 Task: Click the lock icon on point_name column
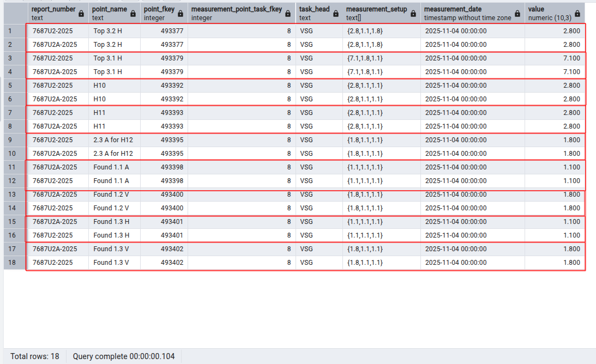click(x=133, y=14)
